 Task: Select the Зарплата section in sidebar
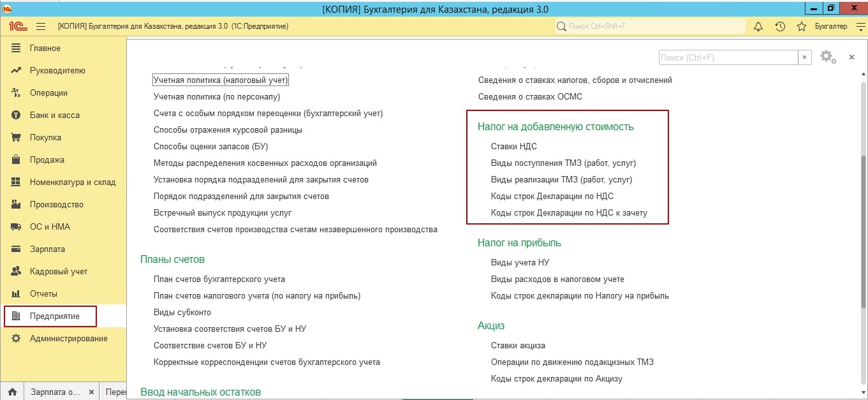[x=47, y=249]
